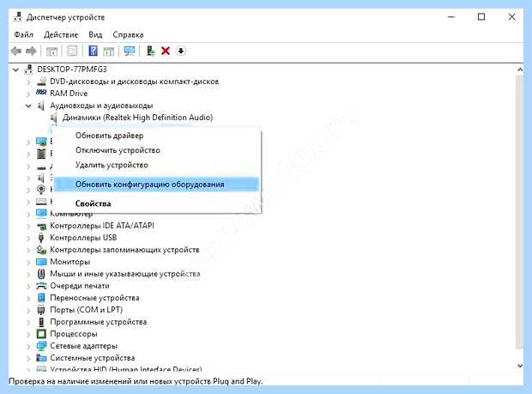
Task: Select Контроллеры запоминающих устройств row
Action: click(124, 250)
